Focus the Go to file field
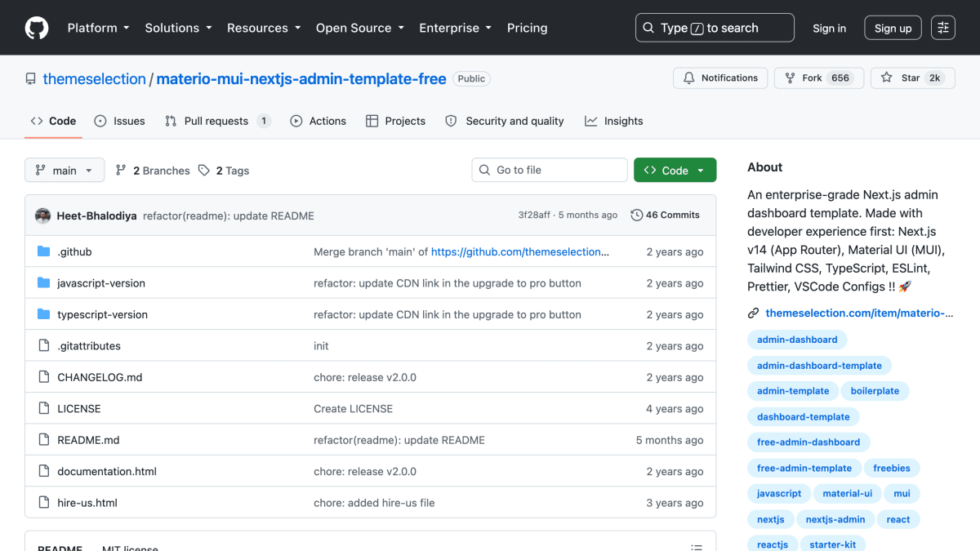The height and width of the screenshot is (551, 980). [x=550, y=170]
